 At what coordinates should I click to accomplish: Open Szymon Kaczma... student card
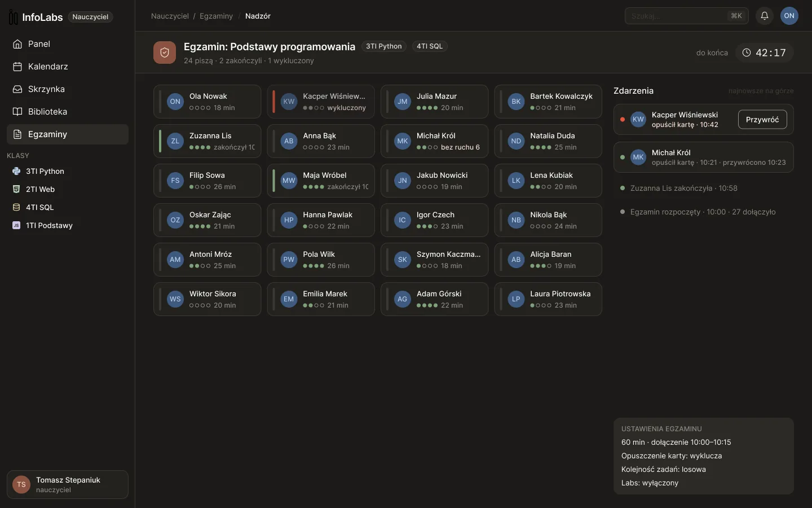click(434, 260)
